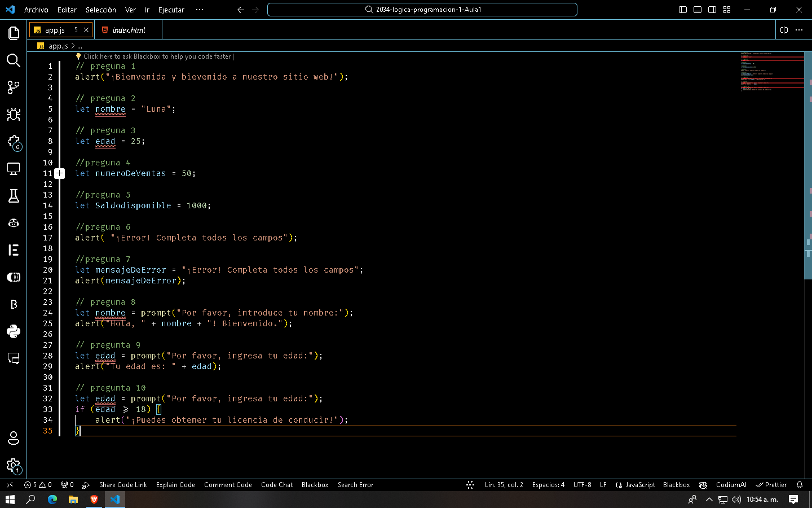Screen dimensions: 812x508
Task: Toggle the Codium AI icon in status bar
Action: pyautogui.click(x=703, y=485)
